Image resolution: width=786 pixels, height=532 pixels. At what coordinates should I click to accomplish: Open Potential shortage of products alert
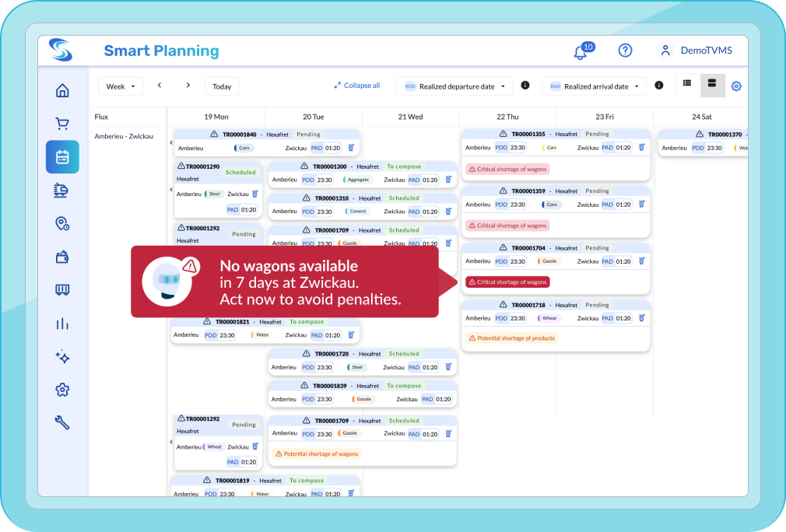[x=512, y=338]
